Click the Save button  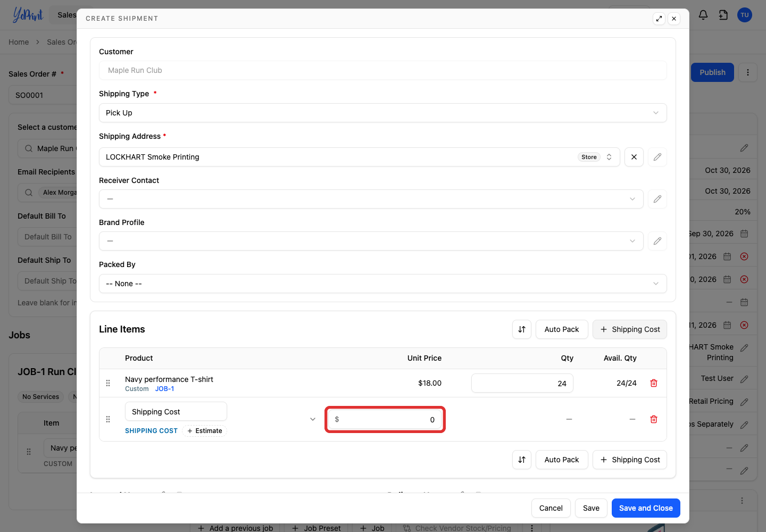point(591,508)
